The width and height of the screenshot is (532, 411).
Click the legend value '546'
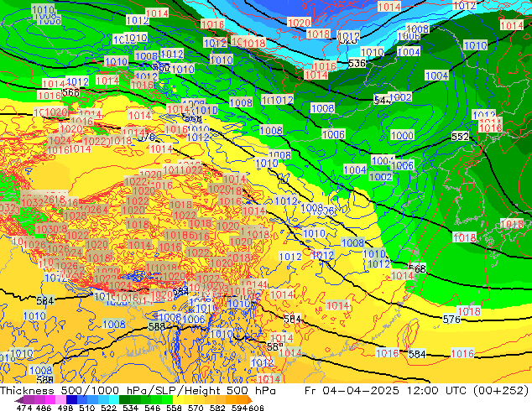(152, 408)
